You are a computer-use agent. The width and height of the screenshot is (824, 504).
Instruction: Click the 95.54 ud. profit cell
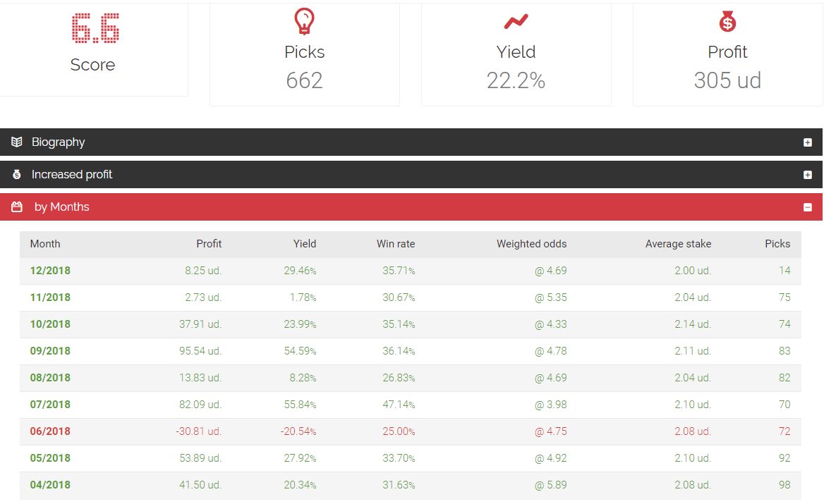tap(200, 351)
